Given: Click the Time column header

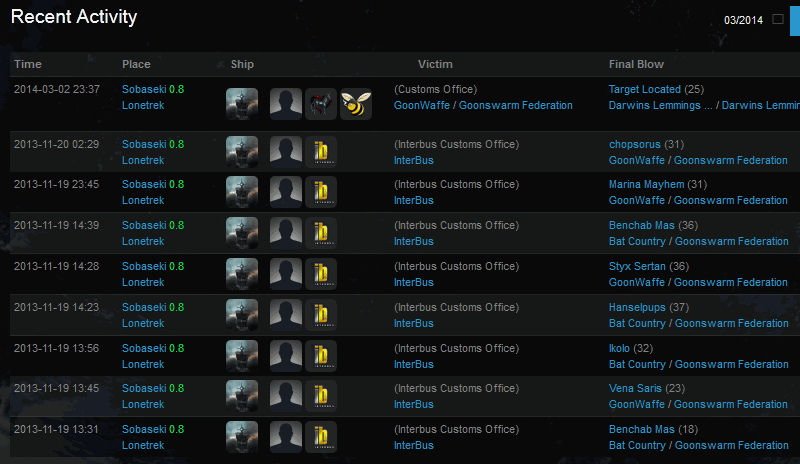Looking at the screenshot, I should 28,64.
